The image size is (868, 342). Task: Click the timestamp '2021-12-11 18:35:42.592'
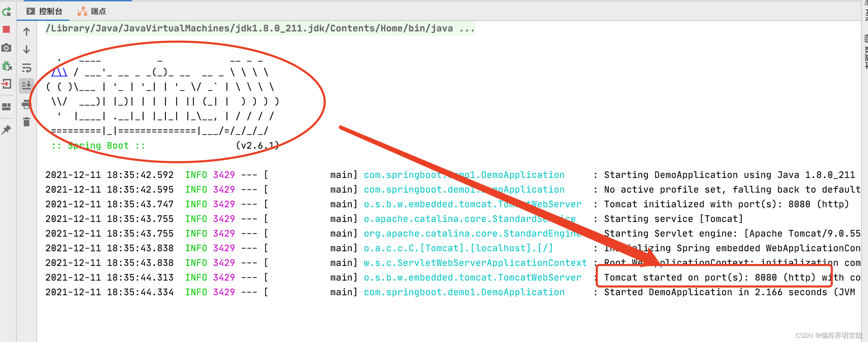[109, 175]
